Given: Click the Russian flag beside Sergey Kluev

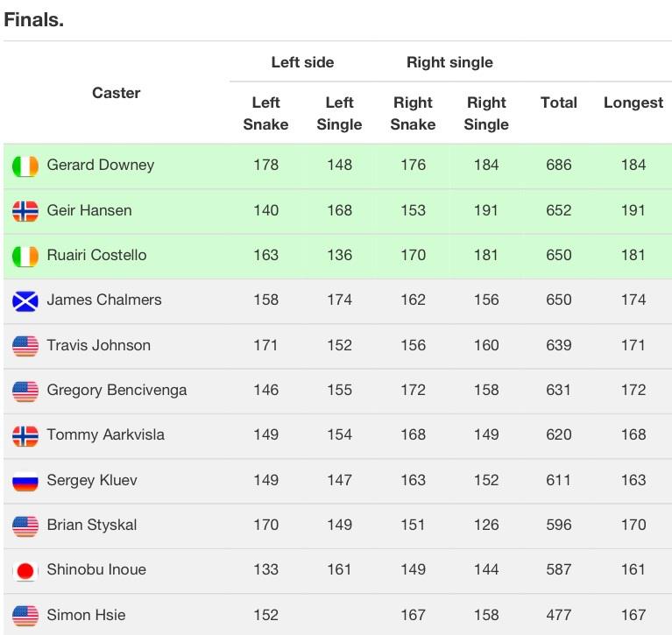Looking at the screenshot, I should click(x=25, y=481).
